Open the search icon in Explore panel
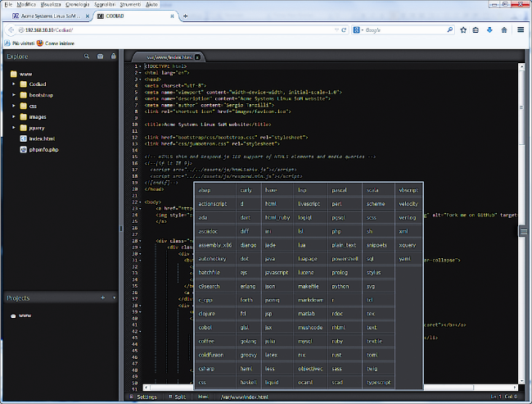This screenshot has width=532, height=404. tap(87, 57)
